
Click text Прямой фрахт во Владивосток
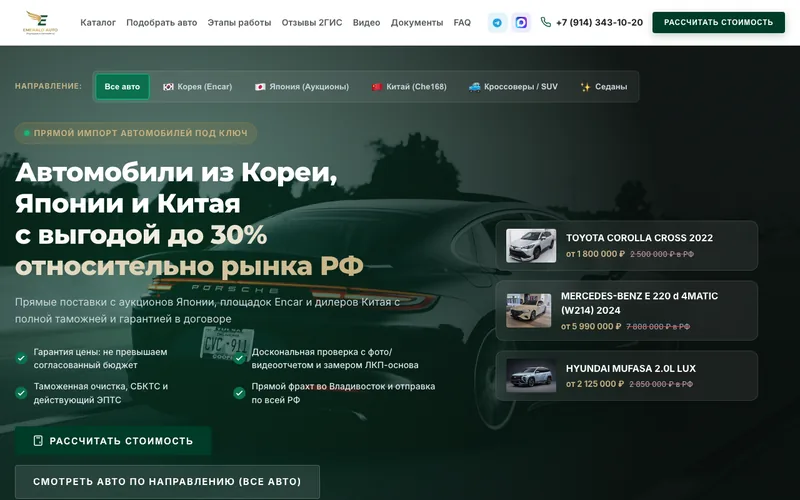[343, 393]
